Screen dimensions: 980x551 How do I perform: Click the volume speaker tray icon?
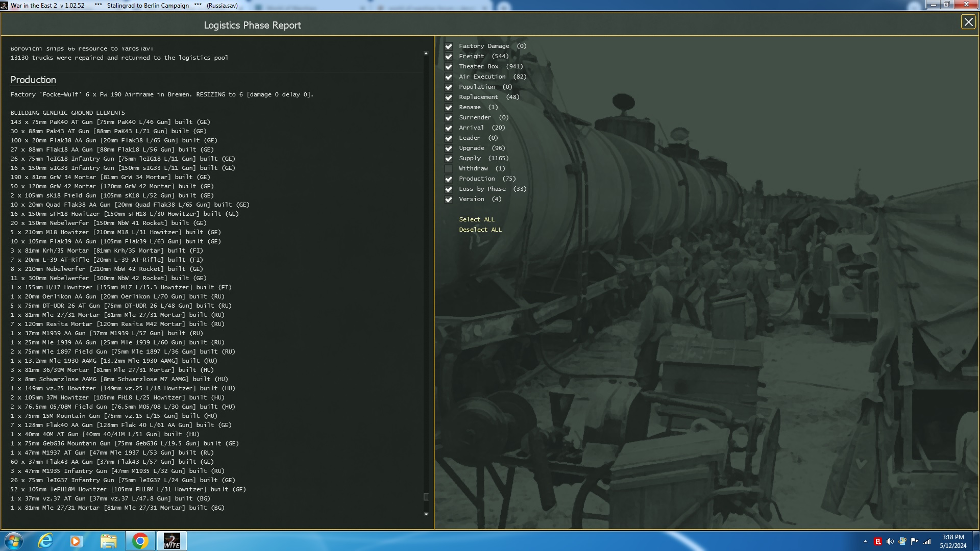(x=890, y=541)
